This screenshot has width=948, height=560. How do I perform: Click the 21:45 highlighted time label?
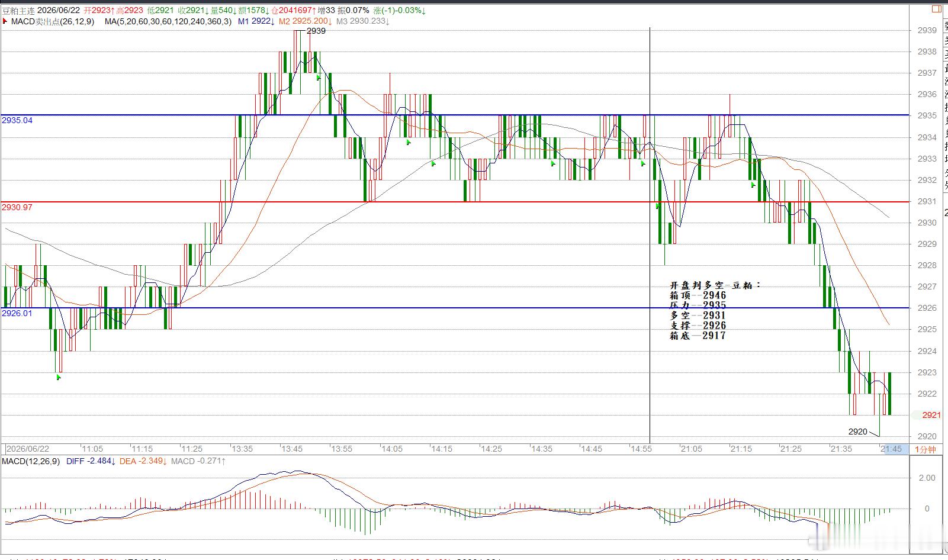coord(891,449)
